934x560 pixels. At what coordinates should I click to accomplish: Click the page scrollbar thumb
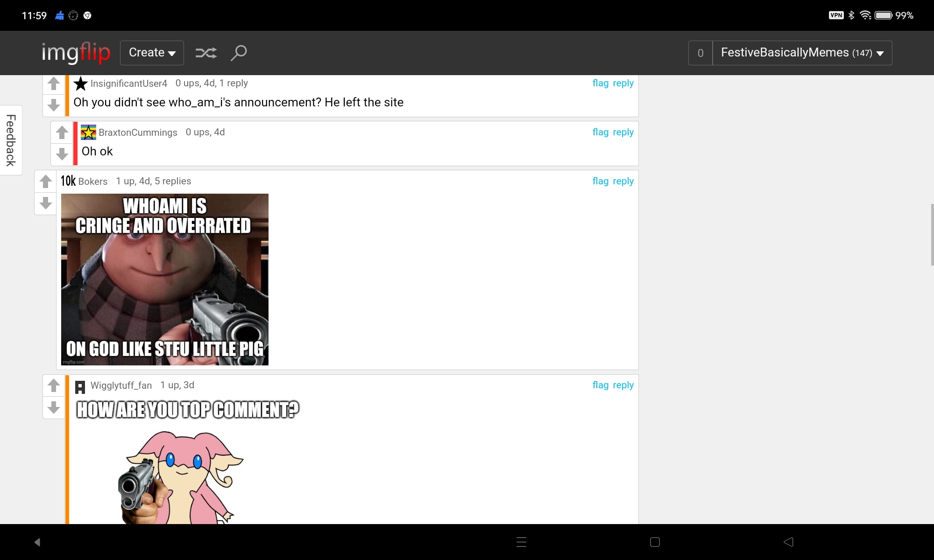[x=932, y=235]
